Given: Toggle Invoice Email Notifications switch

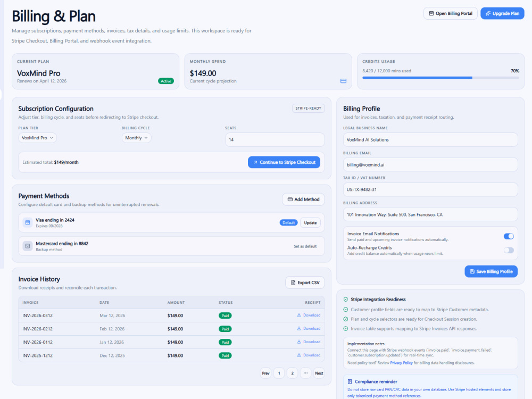Looking at the screenshot, I should click(509, 236).
